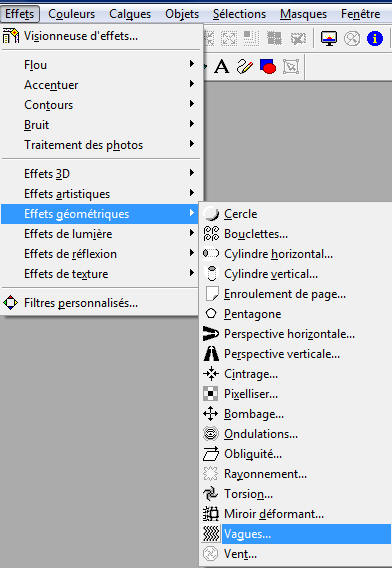Click the Perspective verticale icon
Screen dimensions: 392x568
tap(211, 354)
